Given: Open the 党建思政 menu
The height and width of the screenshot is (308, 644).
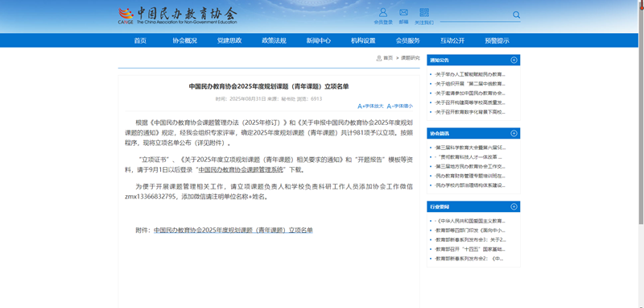Looking at the screenshot, I should (x=229, y=40).
